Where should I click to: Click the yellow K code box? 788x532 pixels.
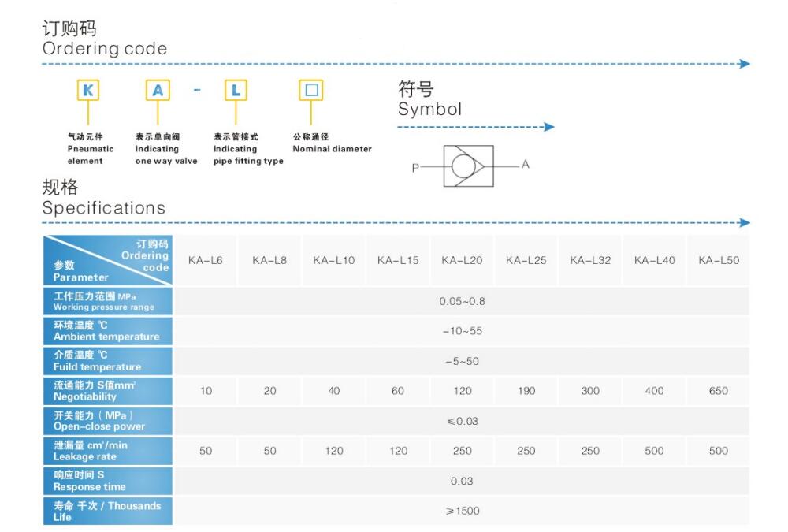pyautogui.click(x=87, y=91)
